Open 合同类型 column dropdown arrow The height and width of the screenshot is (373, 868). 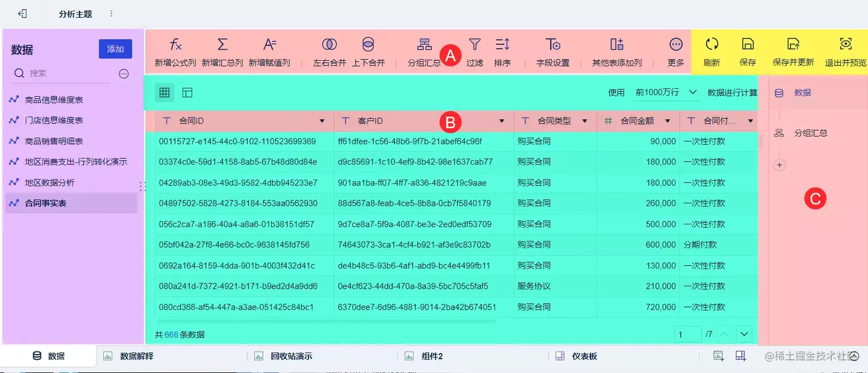click(x=584, y=121)
